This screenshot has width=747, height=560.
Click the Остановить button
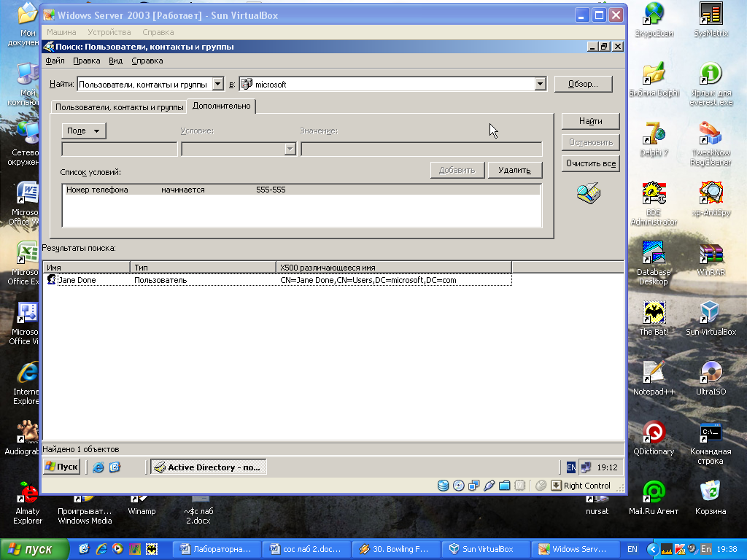pyautogui.click(x=591, y=142)
